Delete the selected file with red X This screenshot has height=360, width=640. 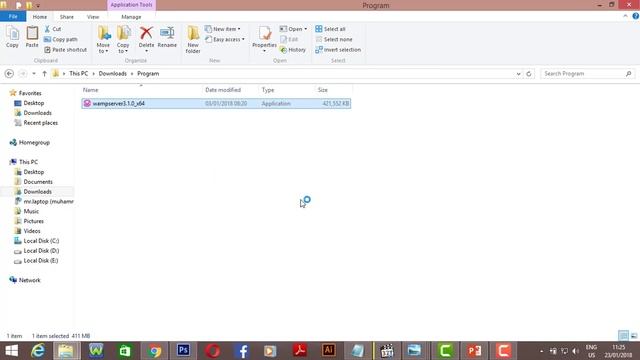point(146,38)
